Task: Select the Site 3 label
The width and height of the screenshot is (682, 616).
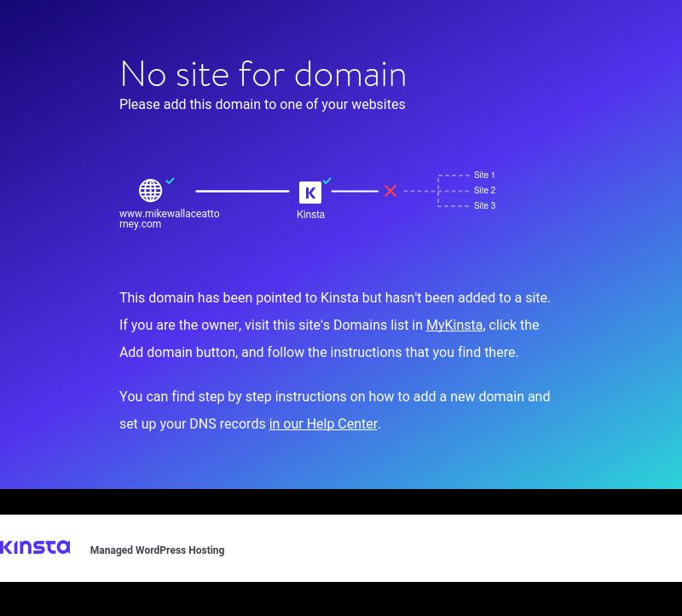Action: (x=484, y=206)
